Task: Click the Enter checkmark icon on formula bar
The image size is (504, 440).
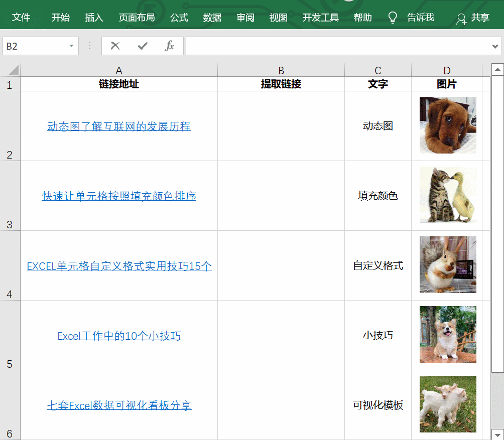Action: pyautogui.click(x=143, y=46)
